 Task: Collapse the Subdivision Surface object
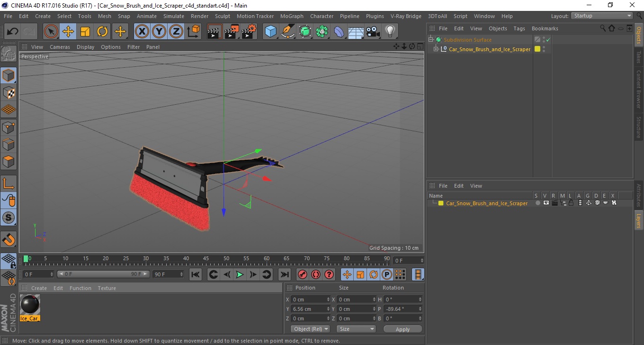pyautogui.click(x=430, y=40)
